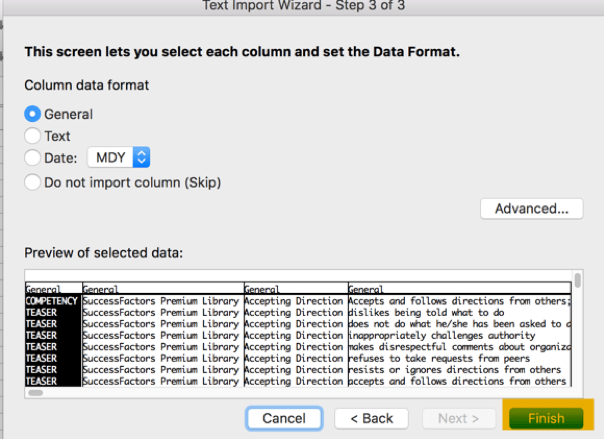Open the Advanced... settings
This screenshot has width=604, height=439.
click(x=531, y=208)
